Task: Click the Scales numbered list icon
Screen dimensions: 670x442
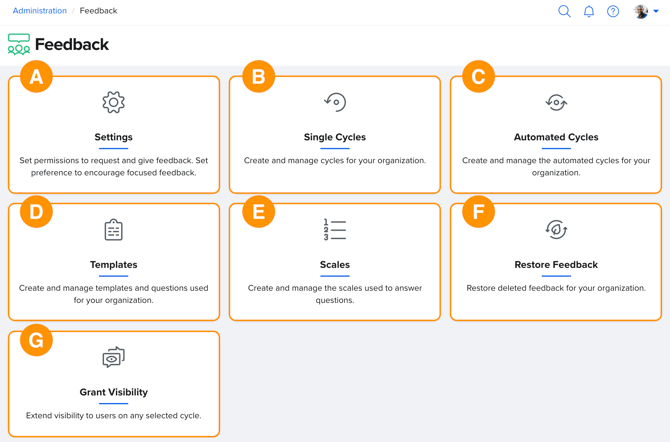Action: [335, 230]
